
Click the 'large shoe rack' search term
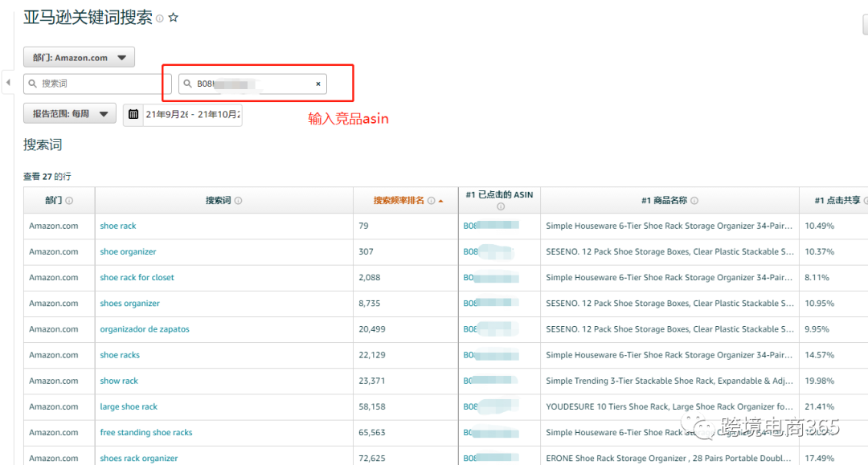[129, 406]
